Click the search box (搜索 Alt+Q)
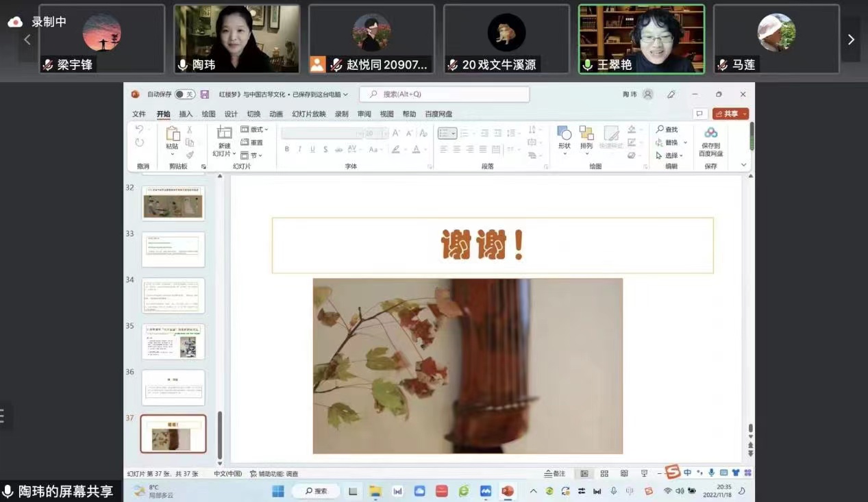Image resolution: width=868 pixels, height=502 pixels. point(445,95)
